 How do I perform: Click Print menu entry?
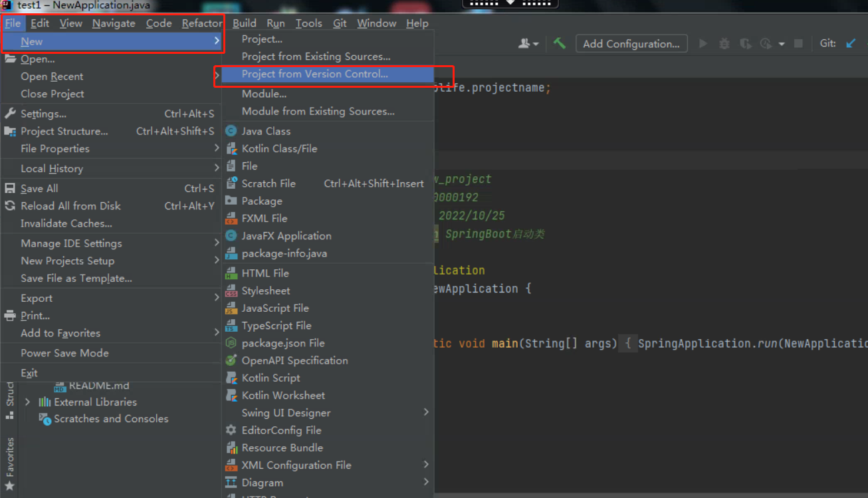pyautogui.click(x=110, y=316)
